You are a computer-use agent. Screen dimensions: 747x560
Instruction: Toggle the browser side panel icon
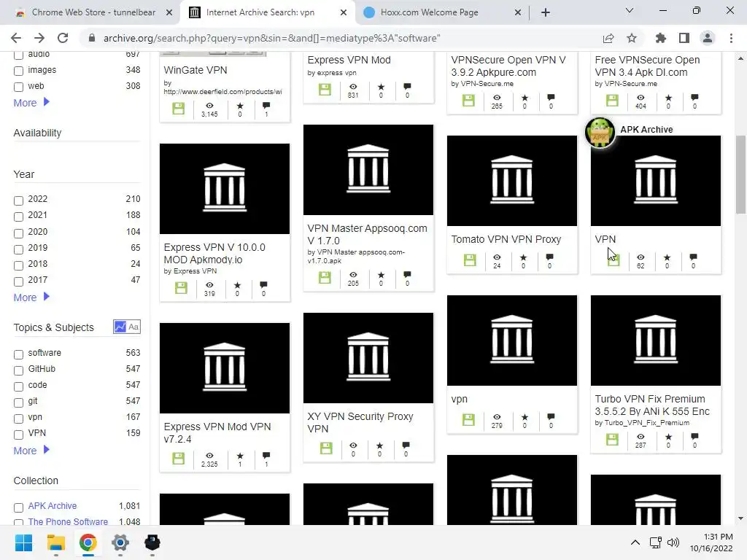[684, 38]
